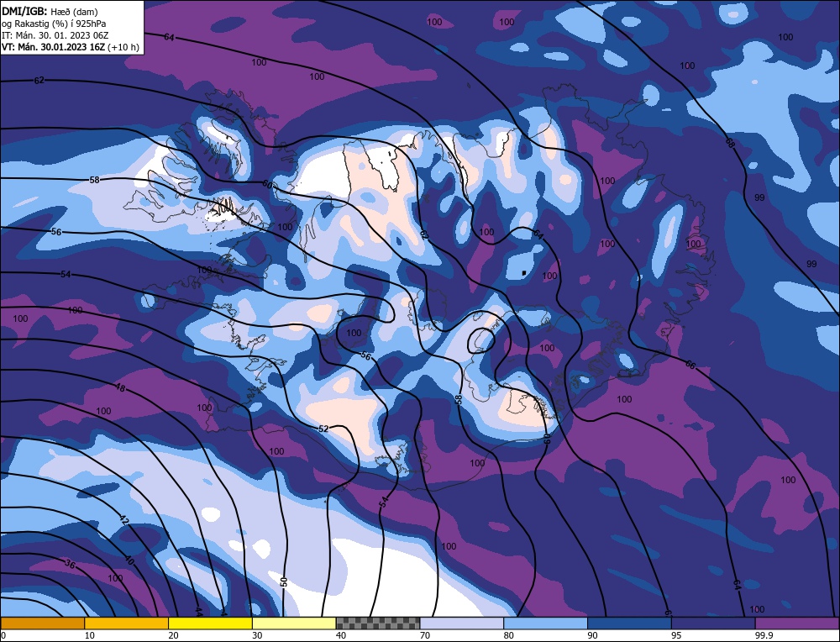Viewport: 840px width, 642px height.
Task: Click the '42' contour label
Action: 123,520
